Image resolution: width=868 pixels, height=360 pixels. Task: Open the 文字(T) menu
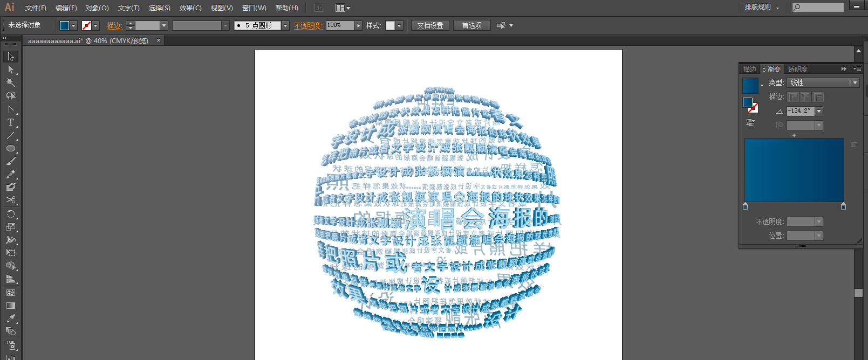tap(128, 8)
